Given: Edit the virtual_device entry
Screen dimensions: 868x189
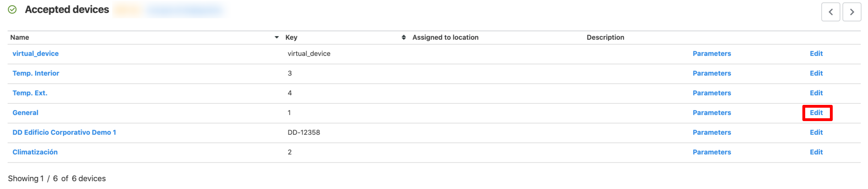Looking at the screenshot, I should [x=816, y=53].
